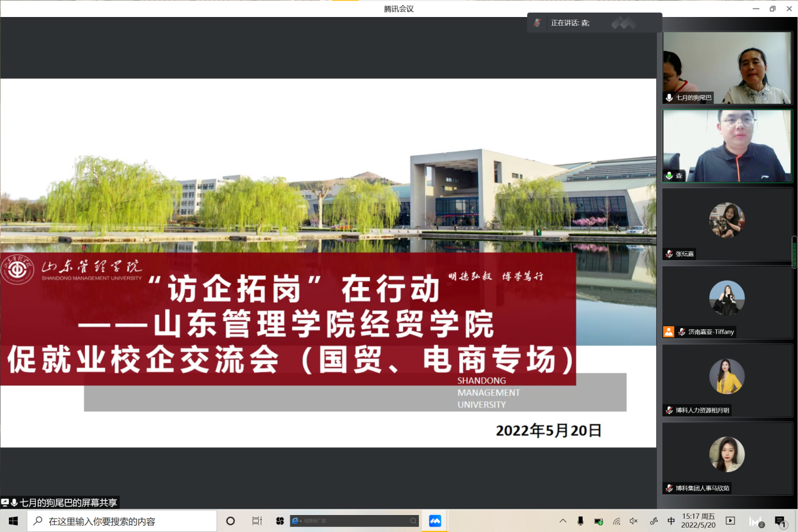The height and width of the screenshot is (532, 798).
Task: Click the 张纭嘉 name label
Action: coord(685,254)
